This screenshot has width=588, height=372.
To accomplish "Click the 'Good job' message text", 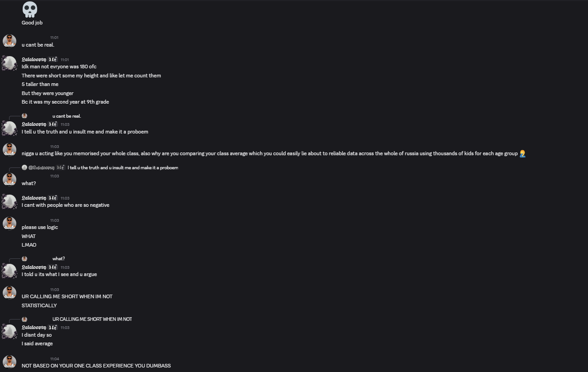I will click(32, 23).
